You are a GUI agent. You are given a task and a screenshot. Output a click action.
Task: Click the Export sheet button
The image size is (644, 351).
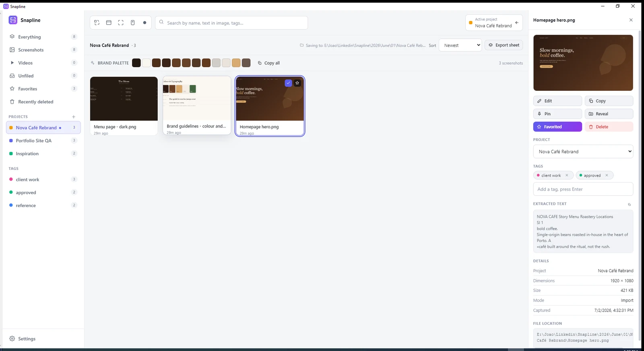(504, 45)
